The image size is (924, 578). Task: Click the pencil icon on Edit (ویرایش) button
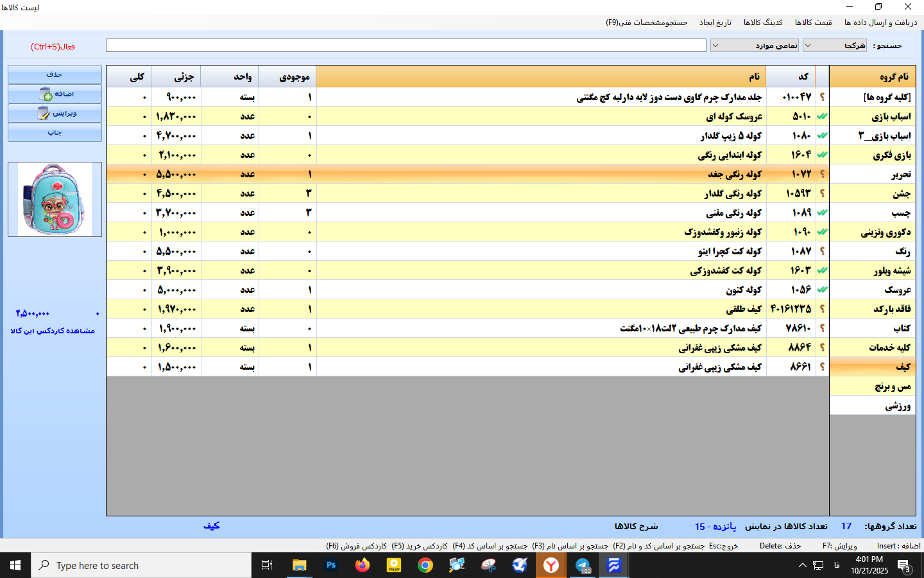(43, 114)
